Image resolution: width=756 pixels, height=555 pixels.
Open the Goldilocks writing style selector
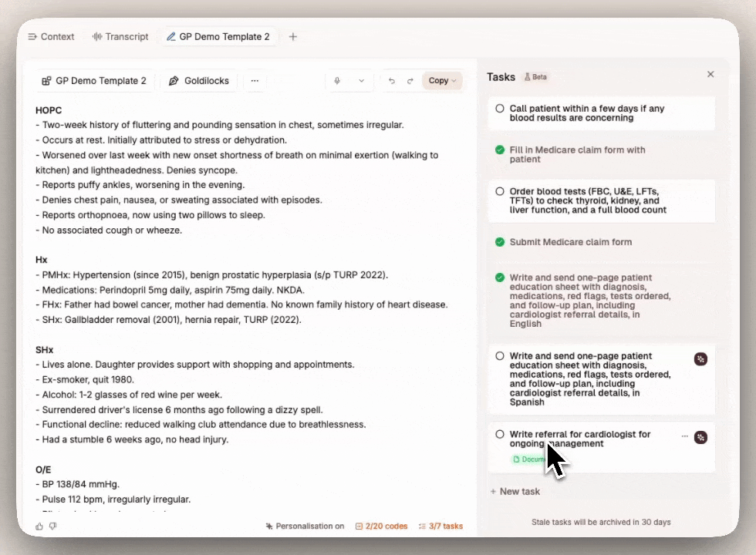tap(198, 80)
